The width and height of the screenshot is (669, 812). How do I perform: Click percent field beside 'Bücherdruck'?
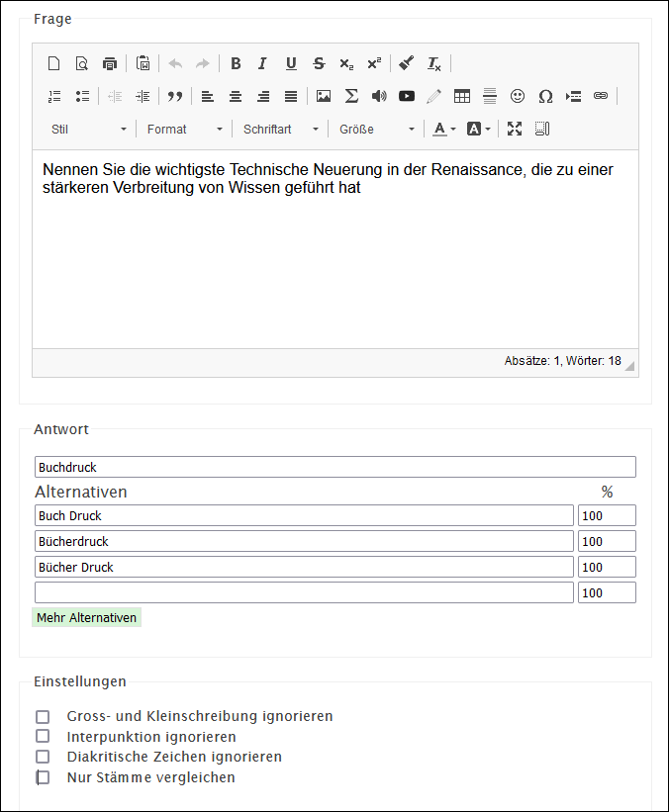pyautogui.click(x=607, y=541)
